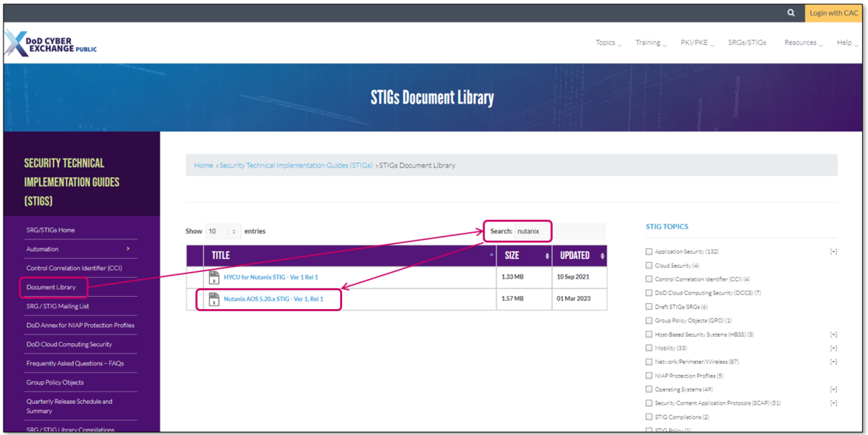Click the Search input field containing nutanix

559,232
